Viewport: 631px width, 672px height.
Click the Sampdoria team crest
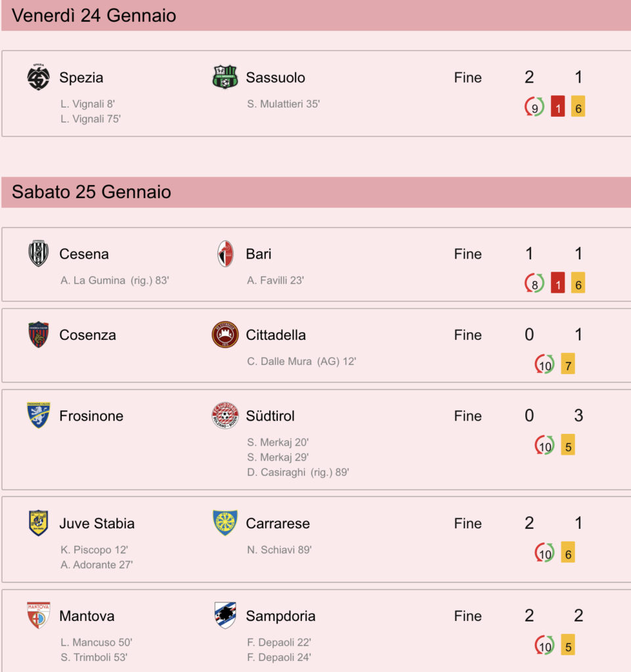tap(225, 616)
